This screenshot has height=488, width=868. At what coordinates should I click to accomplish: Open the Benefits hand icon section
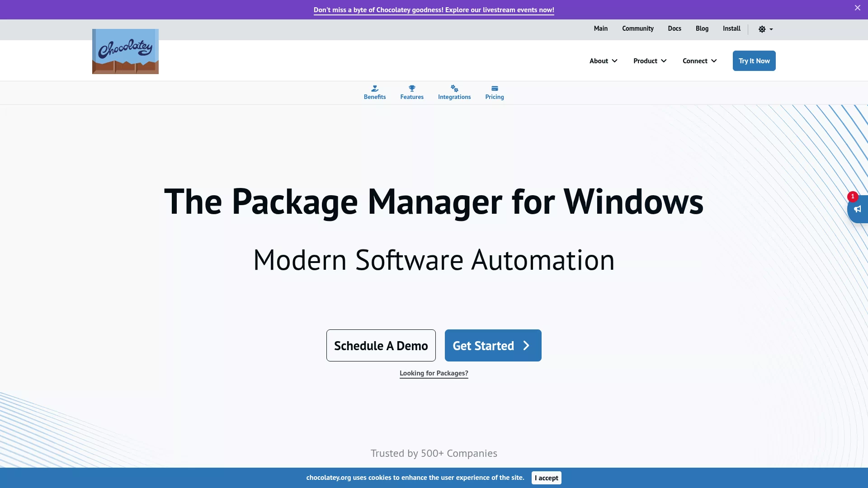(x=375, y=89)
